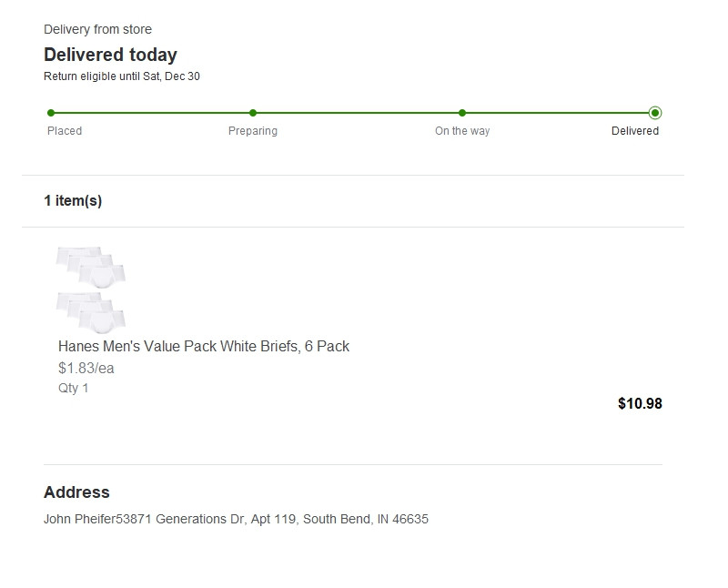This screenshot has width=728, height=588.
Task: Select the delivery address line for John Pheifer
Action: click(x=236, y=519)
